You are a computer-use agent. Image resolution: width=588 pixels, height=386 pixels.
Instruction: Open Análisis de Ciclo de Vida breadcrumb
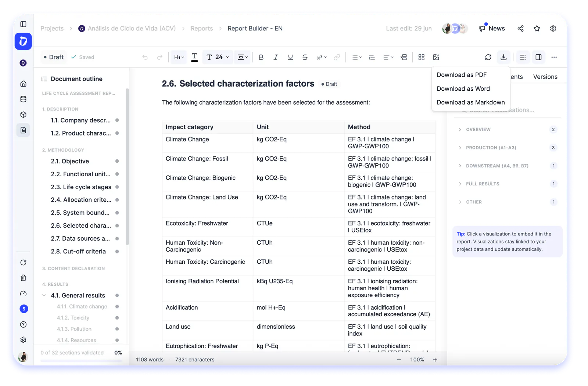[x=127, y=29]
